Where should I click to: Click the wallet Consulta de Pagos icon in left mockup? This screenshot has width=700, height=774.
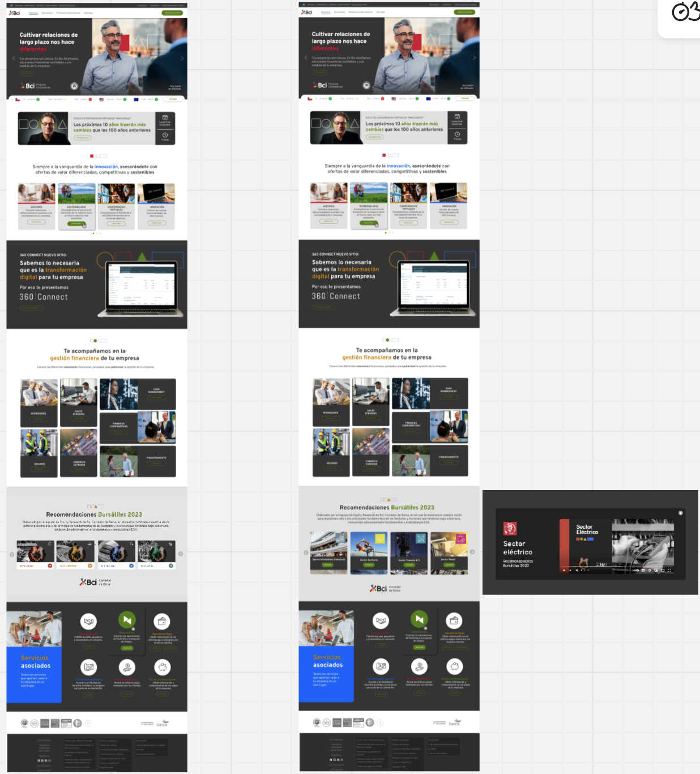tap(162, 621)
